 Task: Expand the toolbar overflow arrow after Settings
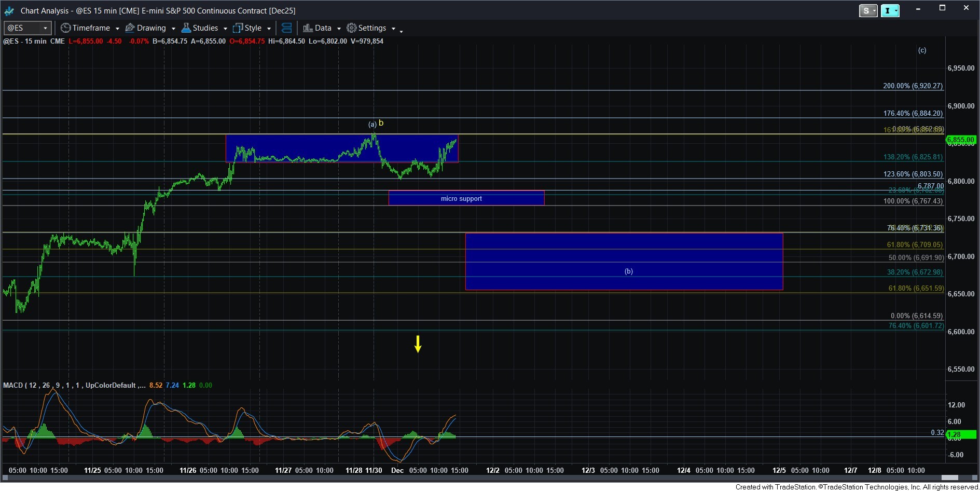point(401,31)
